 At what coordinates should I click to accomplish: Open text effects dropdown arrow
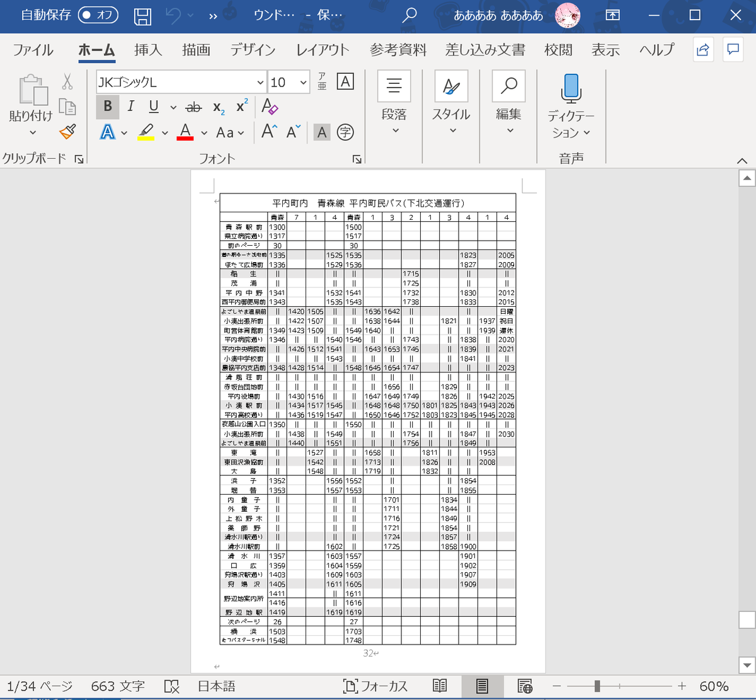tap(124, 133)
